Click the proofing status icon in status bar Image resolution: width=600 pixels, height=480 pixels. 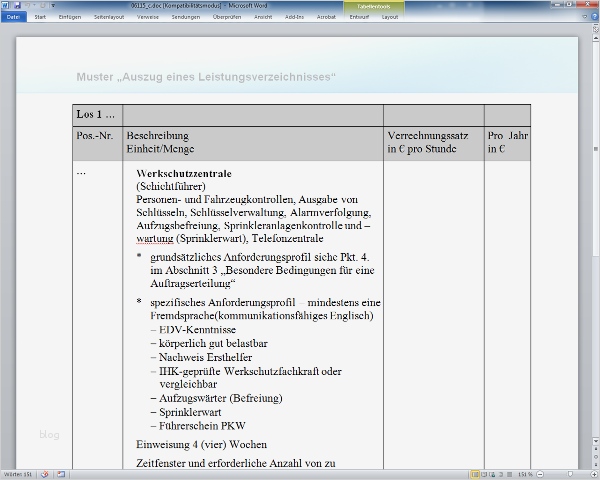45,475
